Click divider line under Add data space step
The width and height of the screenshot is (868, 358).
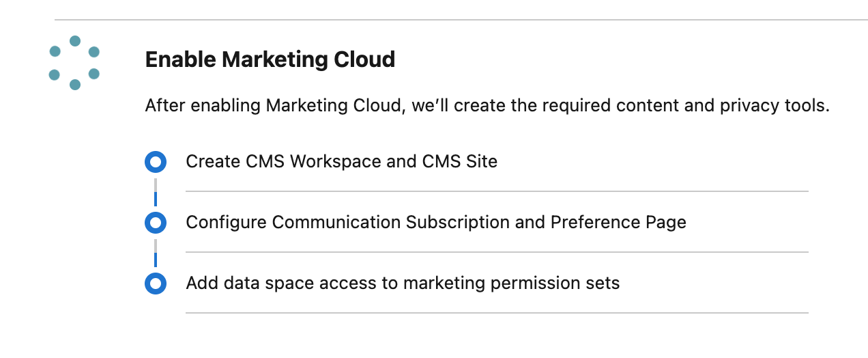point(497,313)
